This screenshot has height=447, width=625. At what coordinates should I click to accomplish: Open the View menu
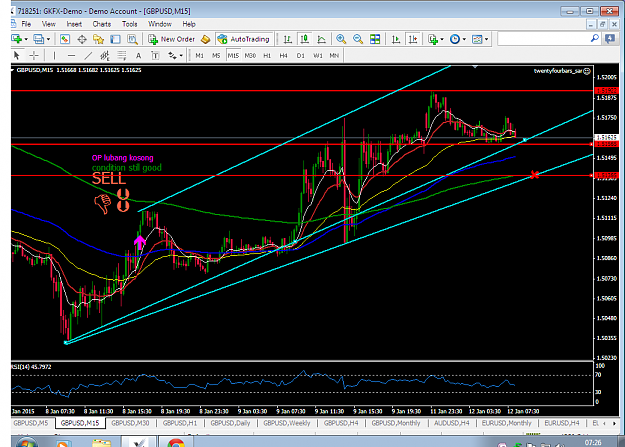49,24
